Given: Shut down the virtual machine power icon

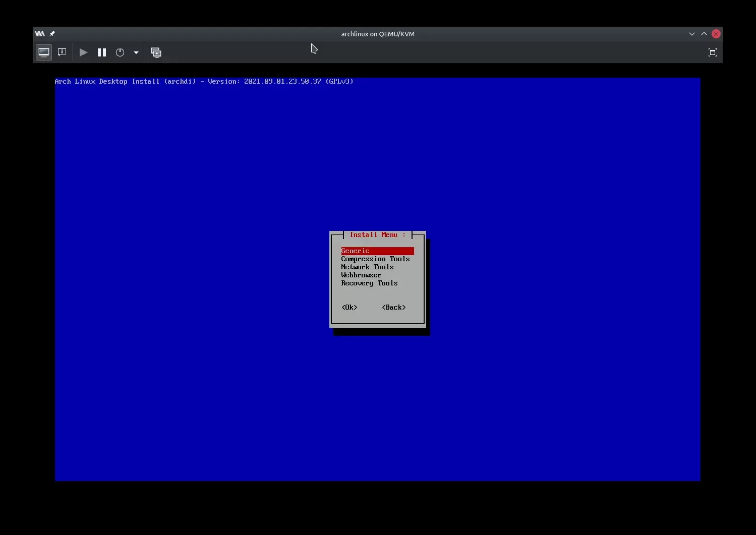Looking at the screenshot, I should (x=120, y=52).
